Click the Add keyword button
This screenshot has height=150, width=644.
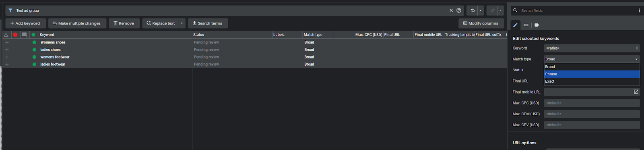tap(25, 23)
